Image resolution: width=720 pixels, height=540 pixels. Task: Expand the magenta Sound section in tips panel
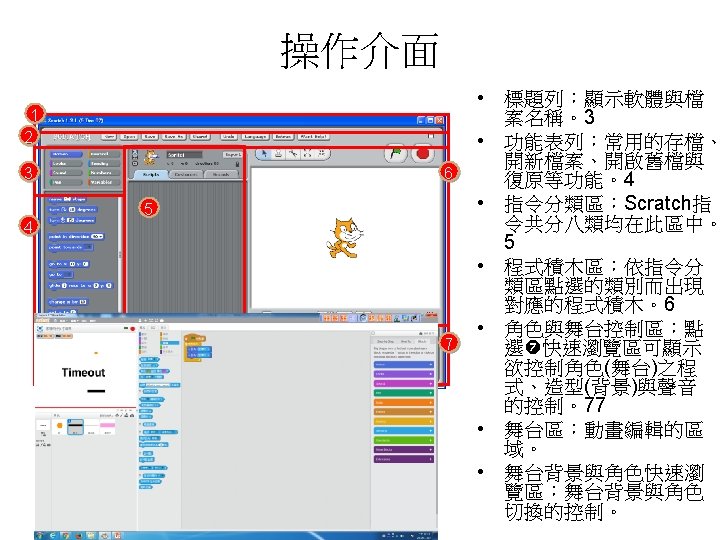pos(404,383)
